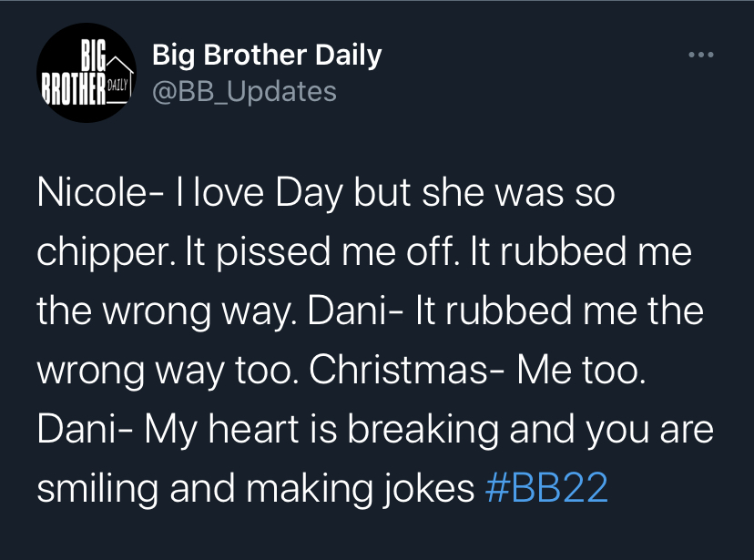Click the BROTHER wording in the profile logo

point(73,88)
